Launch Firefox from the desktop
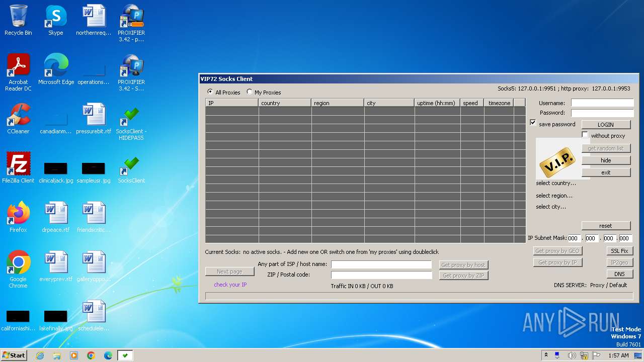The height and width of the screenshot is (362, 644). [18, 217]
